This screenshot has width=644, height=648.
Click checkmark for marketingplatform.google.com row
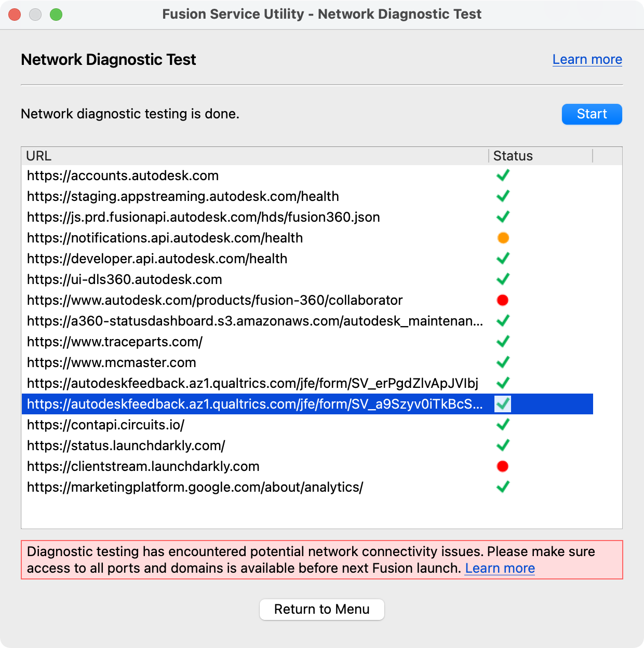[503, 487]
